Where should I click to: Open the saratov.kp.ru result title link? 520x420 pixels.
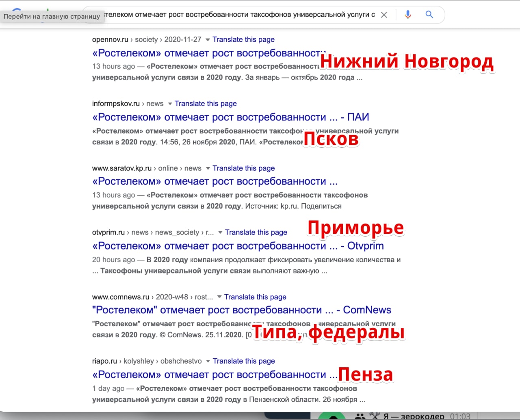click(x=215, y=181)
